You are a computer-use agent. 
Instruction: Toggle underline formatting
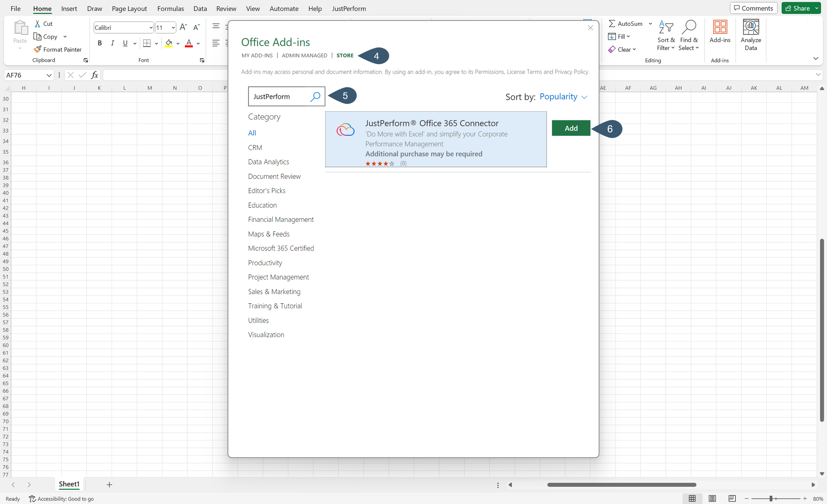(125, 43)
